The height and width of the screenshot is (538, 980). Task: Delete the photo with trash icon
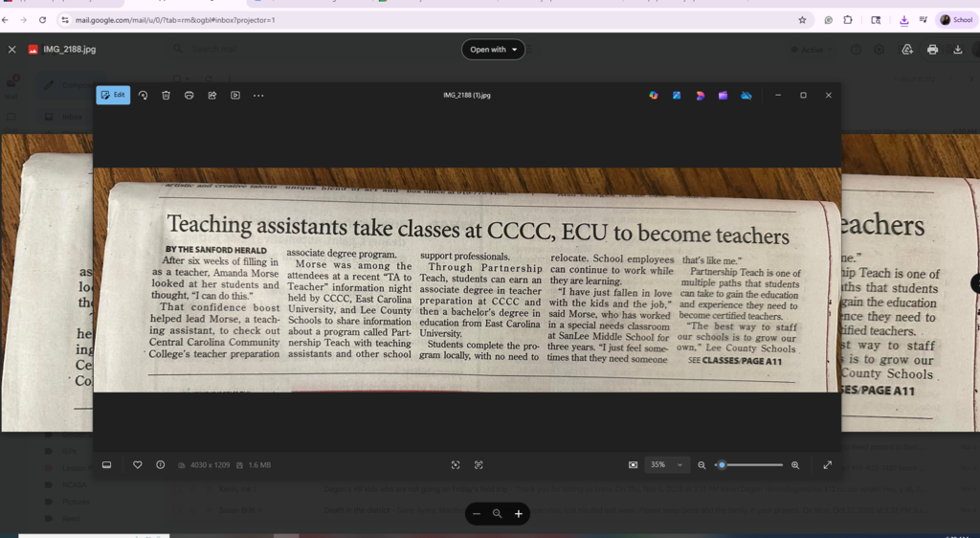[166, 95]
